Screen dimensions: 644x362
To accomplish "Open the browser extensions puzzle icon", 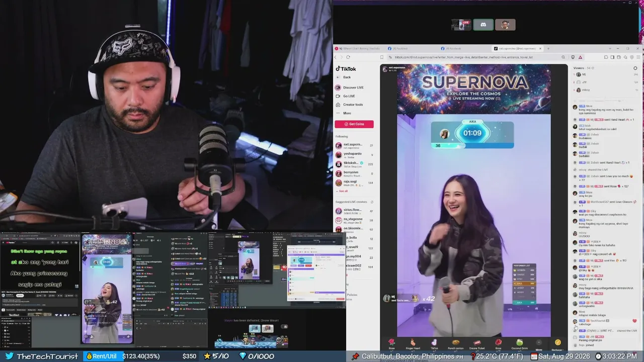I will click(606, 57).
